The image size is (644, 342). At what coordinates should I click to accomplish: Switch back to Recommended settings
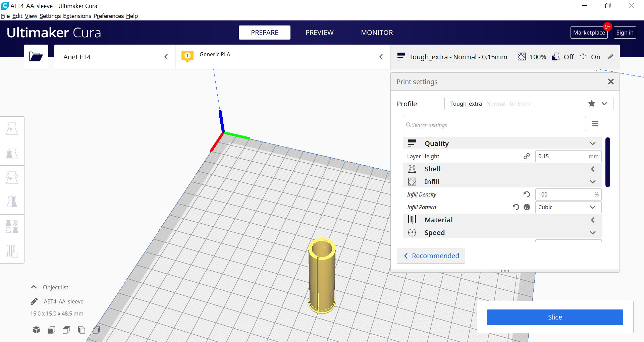coord(431,256)
